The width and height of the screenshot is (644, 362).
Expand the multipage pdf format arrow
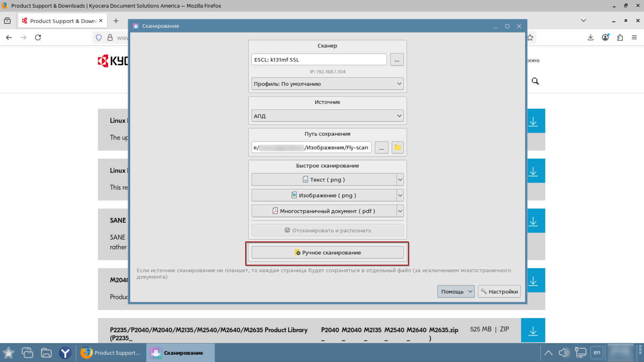[400, 211]
